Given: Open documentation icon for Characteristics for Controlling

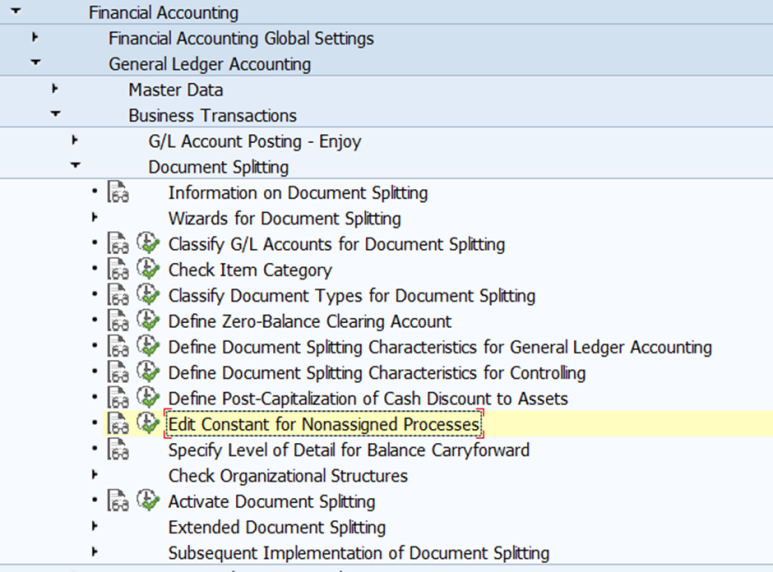Looking at the screenshot, I should (x=118, y=372).
